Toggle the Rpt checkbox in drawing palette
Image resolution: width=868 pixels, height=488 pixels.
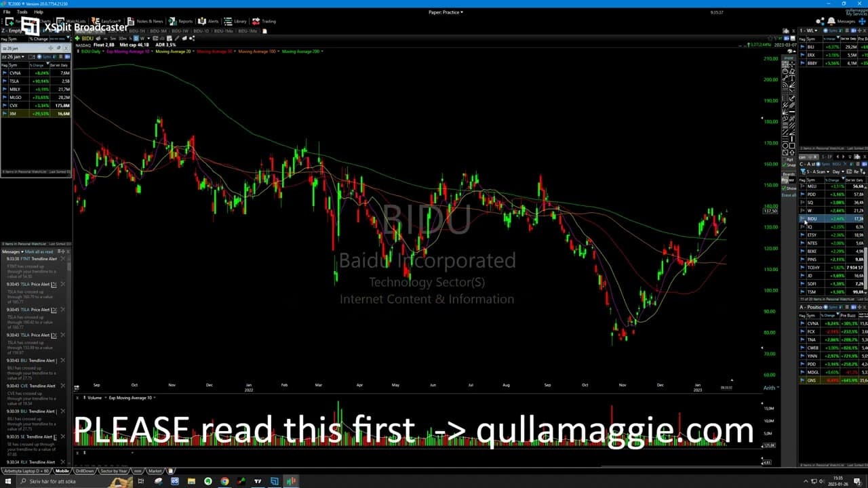(784, 159)
